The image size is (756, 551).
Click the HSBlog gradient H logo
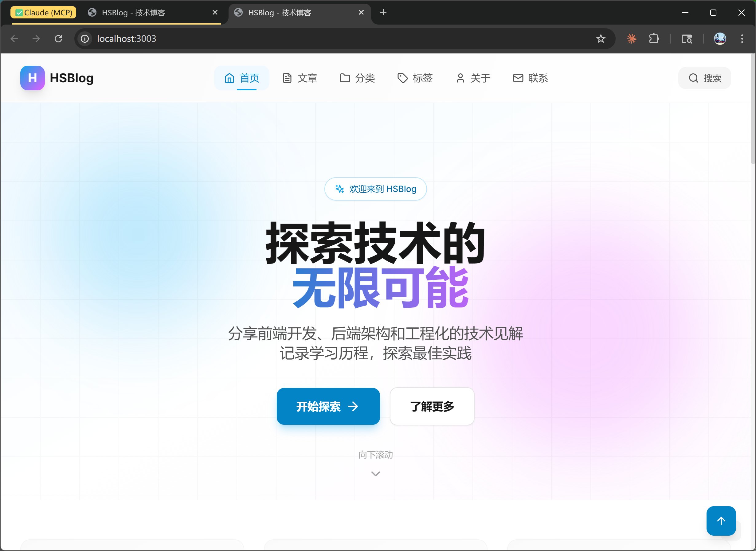(x=32, y=78)
